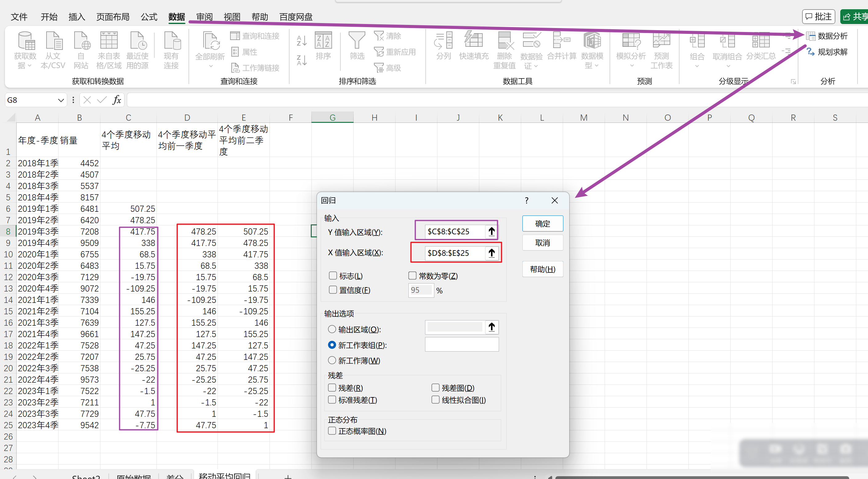The width and height of the screenshot is (868, 479).
Task: Enable the 标志(L) checkbox
Action: [x=333, y=276]
